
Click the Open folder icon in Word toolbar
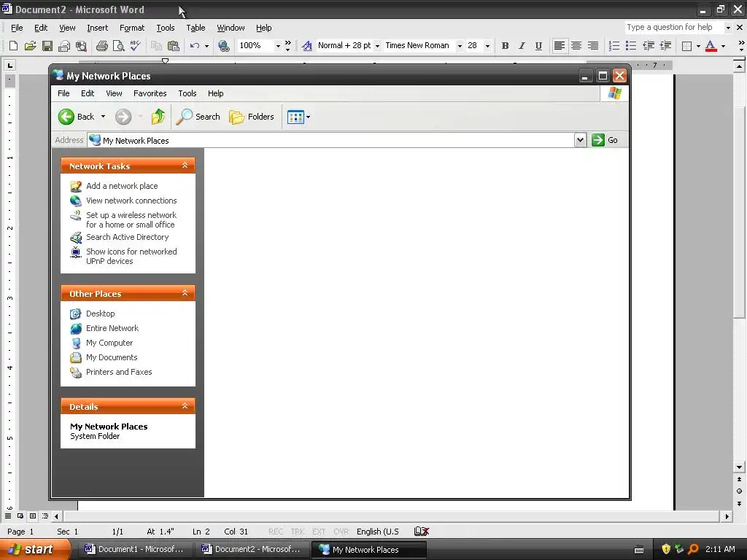pos(31,46)
